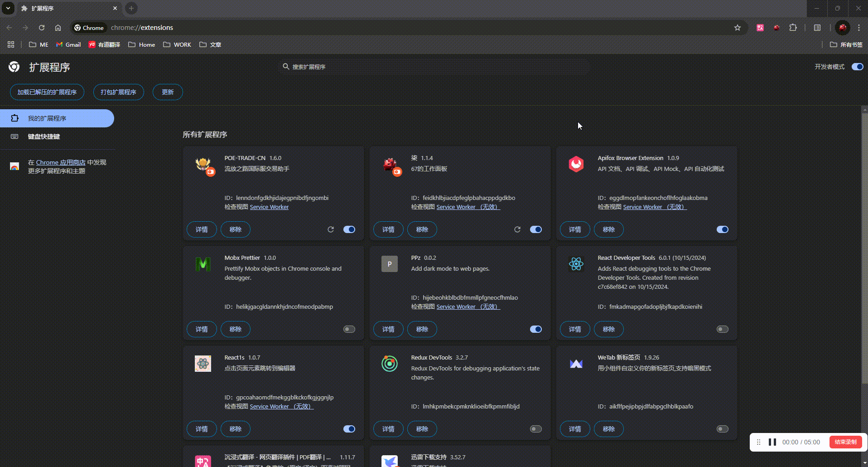Open the WORK bookmarks folder
868x467 pixels.
177,44
